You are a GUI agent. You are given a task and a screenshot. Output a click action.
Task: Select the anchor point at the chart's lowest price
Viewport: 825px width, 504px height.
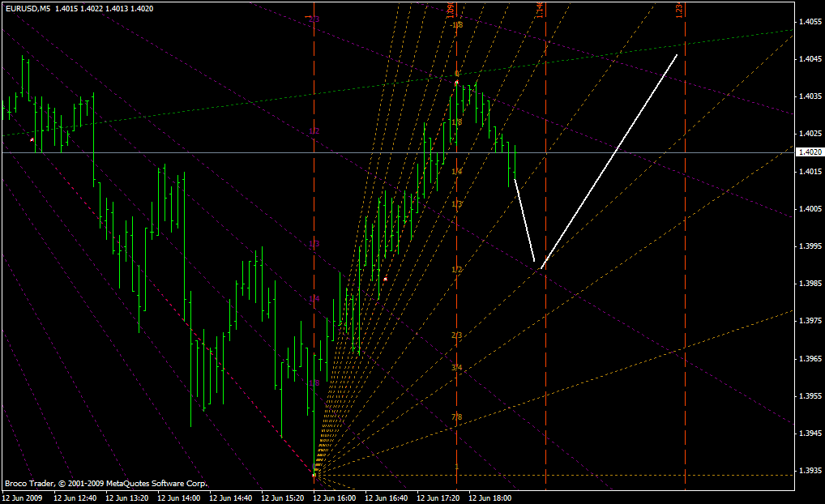point(314,475)
